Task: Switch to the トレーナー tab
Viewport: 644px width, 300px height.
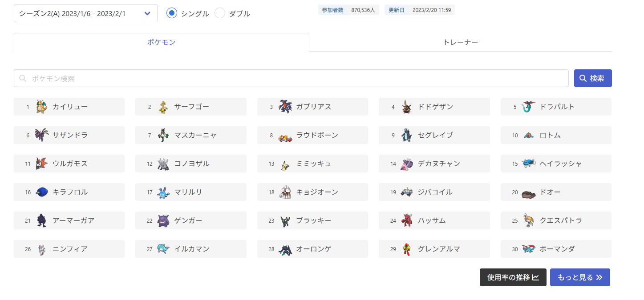Action: 461,42
